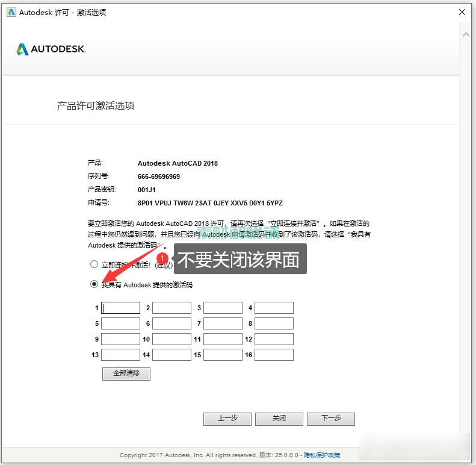Click activation code field 12
The image size is (476, 465).
[x=274, y=339]
